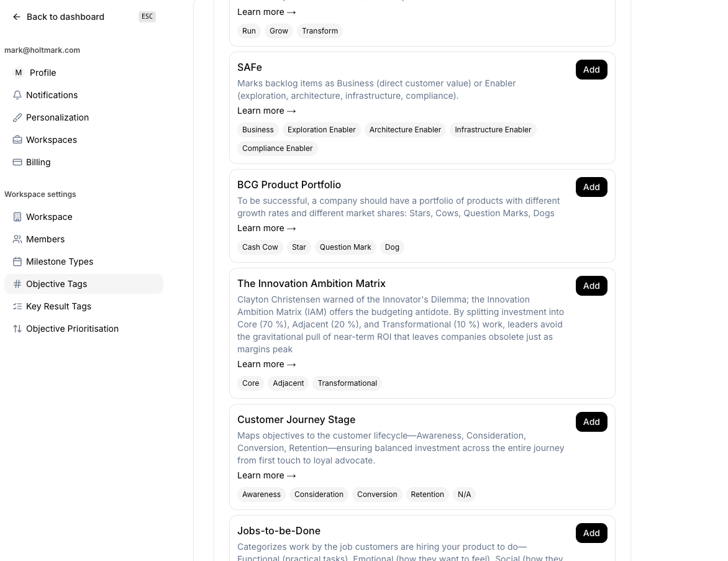
Task: Open Billing using the credit card icon
Action: pyautogui.click(x=17, y=162)
